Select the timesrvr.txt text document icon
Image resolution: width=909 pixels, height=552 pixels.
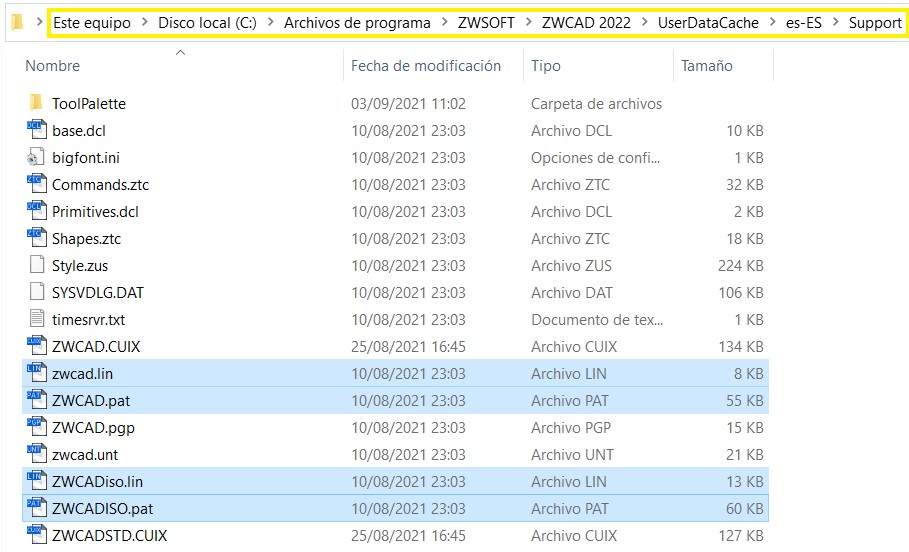37,319
